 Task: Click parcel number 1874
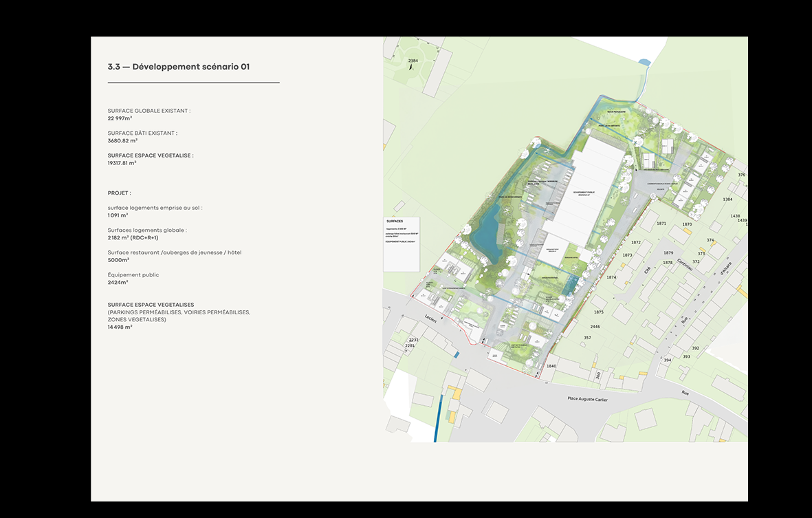(x=612, y=278)
